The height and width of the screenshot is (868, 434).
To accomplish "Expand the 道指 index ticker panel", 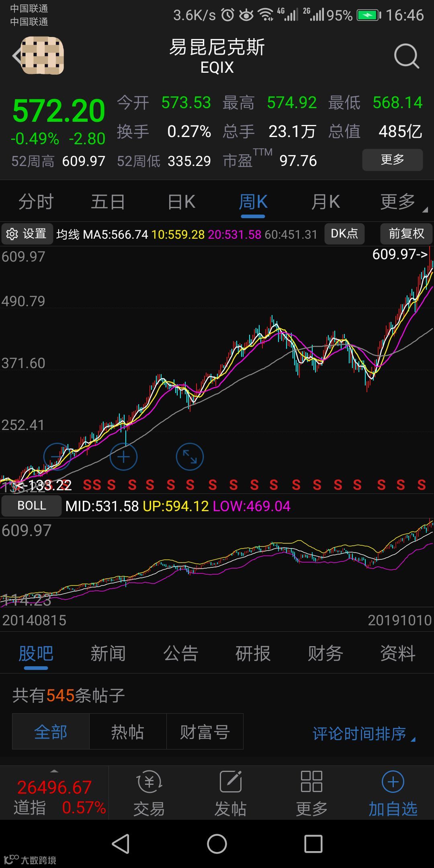I will click(54, 794).
